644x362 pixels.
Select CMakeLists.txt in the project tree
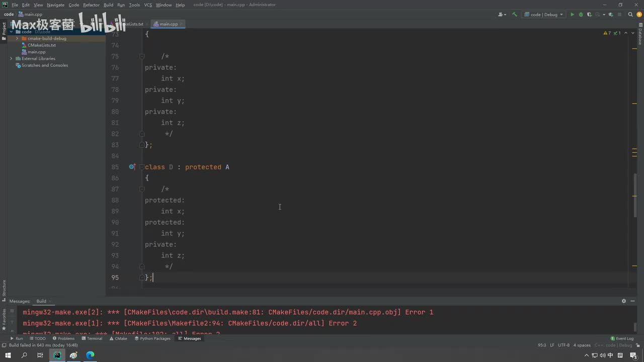[x=42, y=45]
